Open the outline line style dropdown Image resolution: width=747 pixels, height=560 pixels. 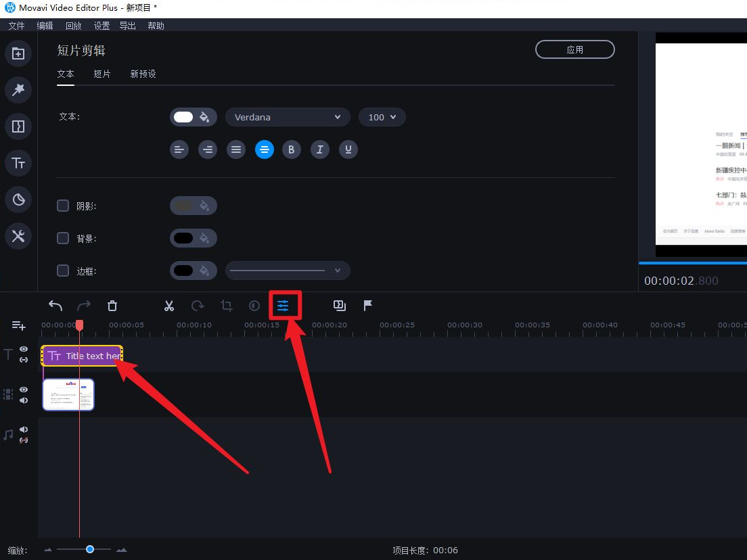pos(288,271)
